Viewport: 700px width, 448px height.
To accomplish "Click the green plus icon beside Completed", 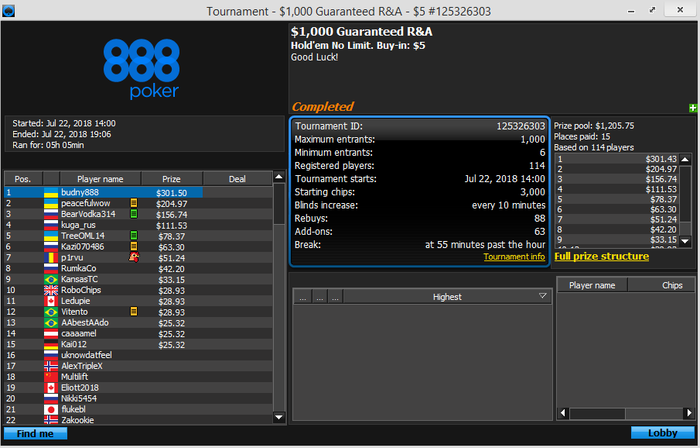I will click(x=693, y=108).
